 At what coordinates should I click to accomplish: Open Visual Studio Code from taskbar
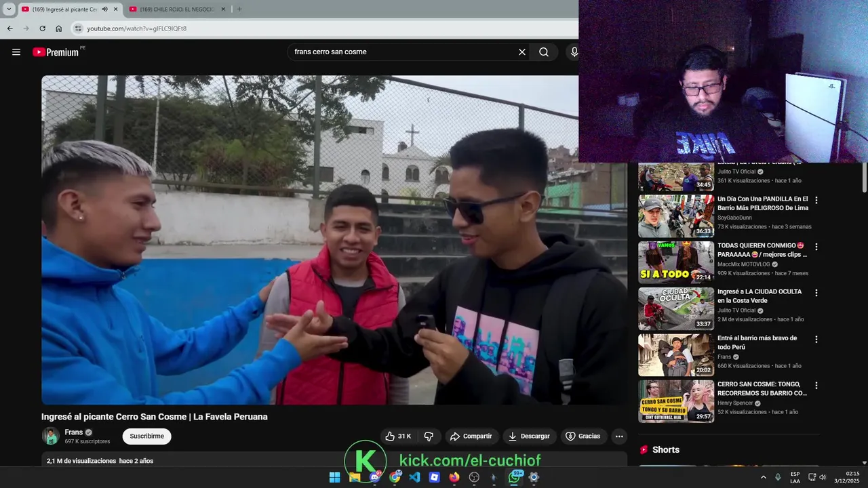pos(414,477)
